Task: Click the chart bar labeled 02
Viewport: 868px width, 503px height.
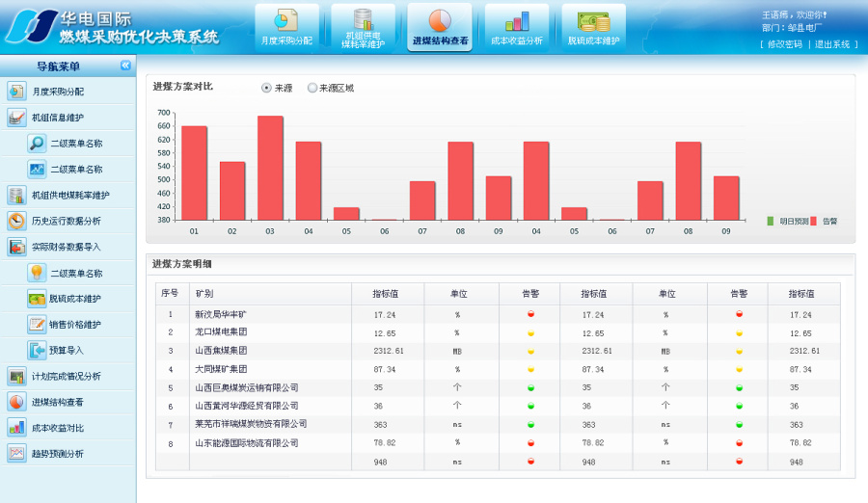Action: (x=232, y=191)
